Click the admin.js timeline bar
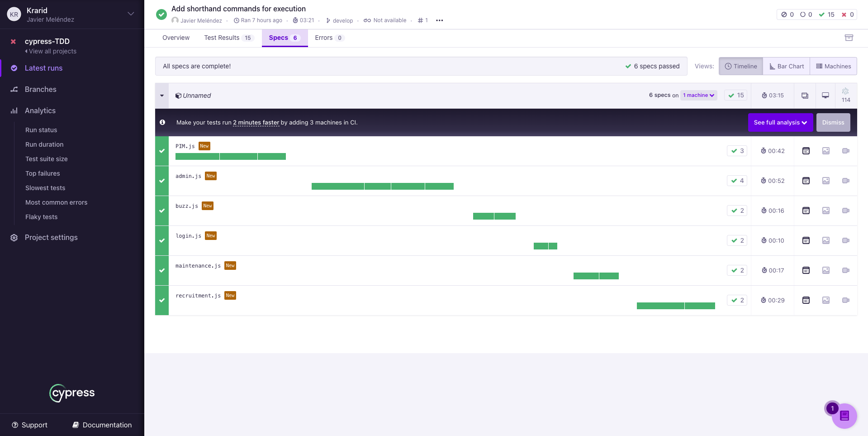This screenshot has width=868, height=436. (383, 187)
